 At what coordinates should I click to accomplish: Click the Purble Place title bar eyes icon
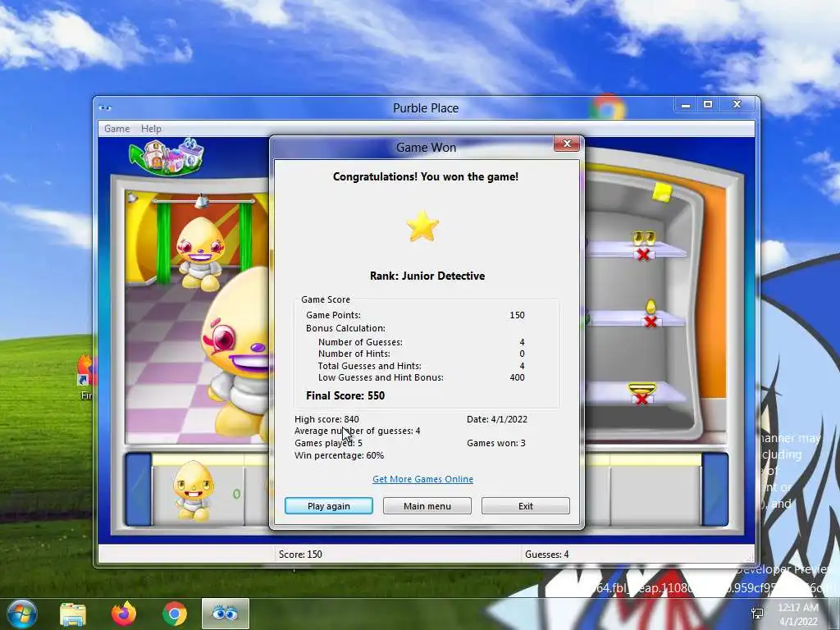tap(105, 107)
